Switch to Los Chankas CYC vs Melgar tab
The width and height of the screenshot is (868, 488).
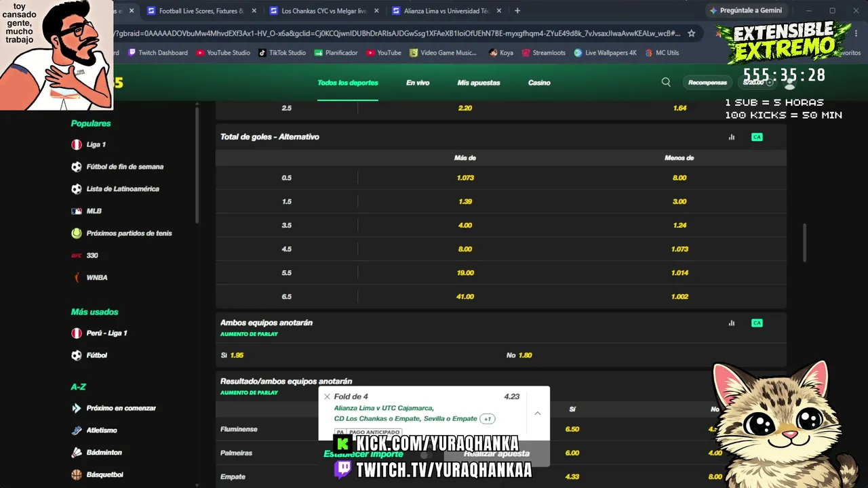click(x=323, y=11)
